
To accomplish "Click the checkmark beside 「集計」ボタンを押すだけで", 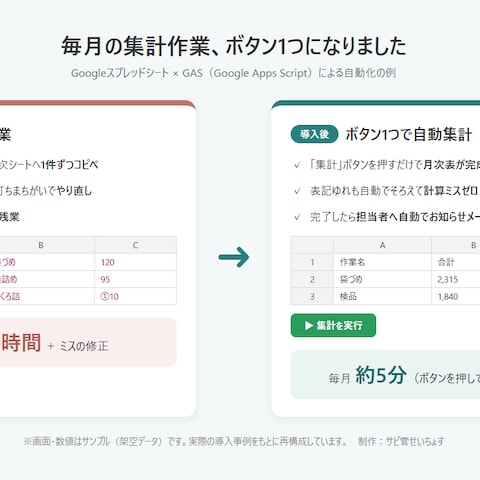I will click(297, 165).
